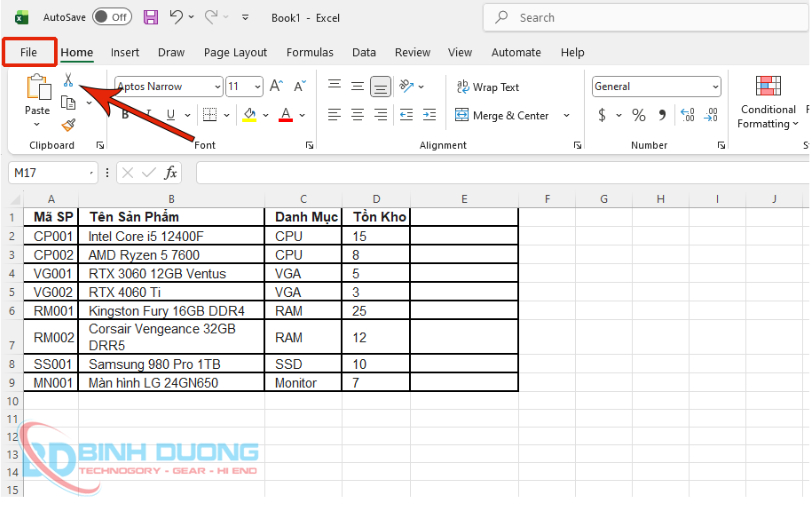Decrease decimal places
Screen dimensions: 811x511
coord(711,115)
